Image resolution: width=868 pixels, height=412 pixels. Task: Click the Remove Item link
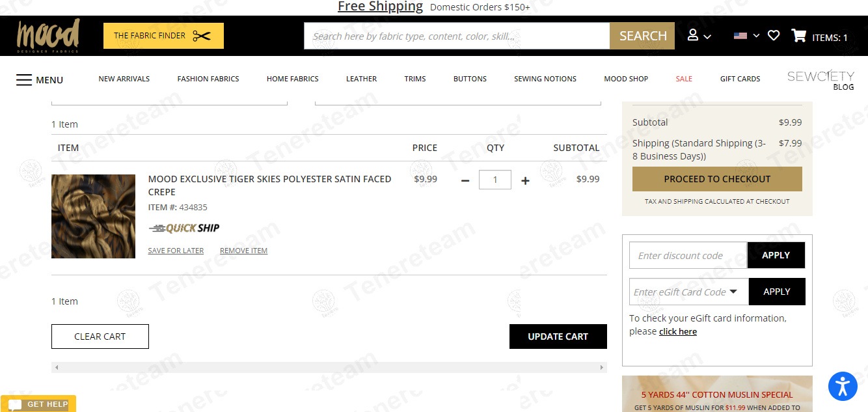(x=243, y=251)
